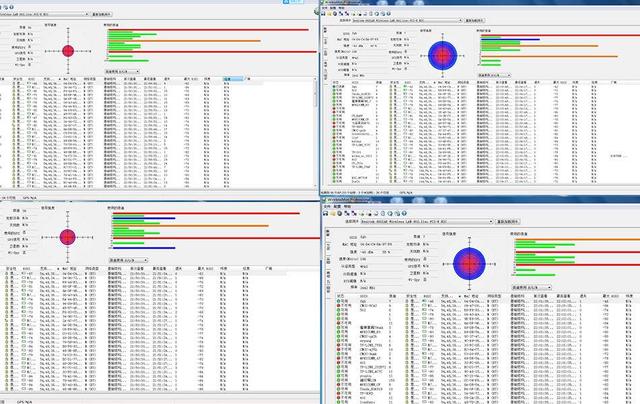Click the save icon in bottom-right window toolbar
The width and height of the screenshot is (640, 404).
325,213
